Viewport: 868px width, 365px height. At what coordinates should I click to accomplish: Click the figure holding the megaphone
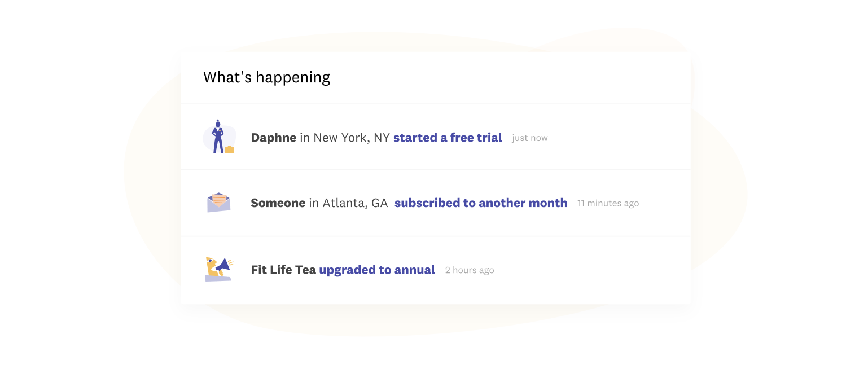coord(211,265)
